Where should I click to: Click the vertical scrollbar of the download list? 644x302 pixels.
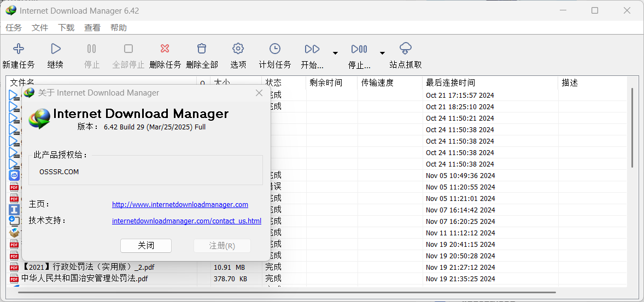coord(633,127)
